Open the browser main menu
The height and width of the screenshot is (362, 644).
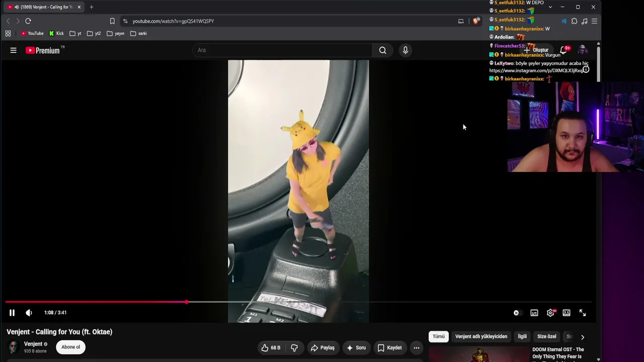[594, 21]
